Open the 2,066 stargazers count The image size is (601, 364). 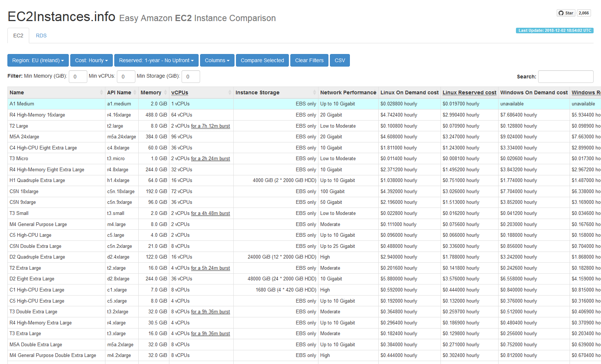point(584,13)
